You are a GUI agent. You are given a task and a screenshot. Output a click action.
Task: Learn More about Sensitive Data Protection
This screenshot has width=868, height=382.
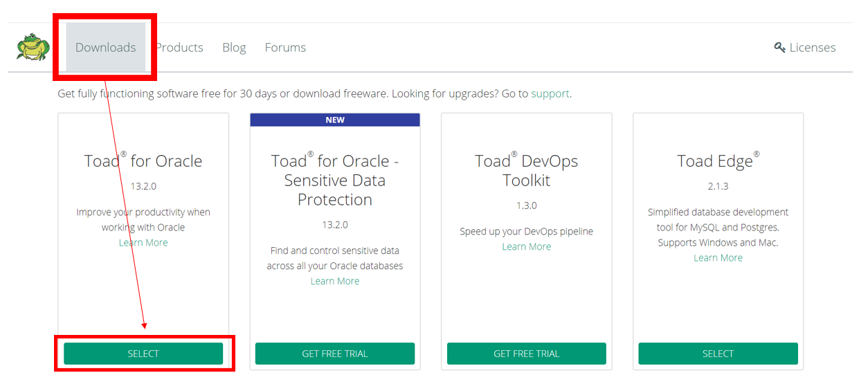click(x=335, y=281)
